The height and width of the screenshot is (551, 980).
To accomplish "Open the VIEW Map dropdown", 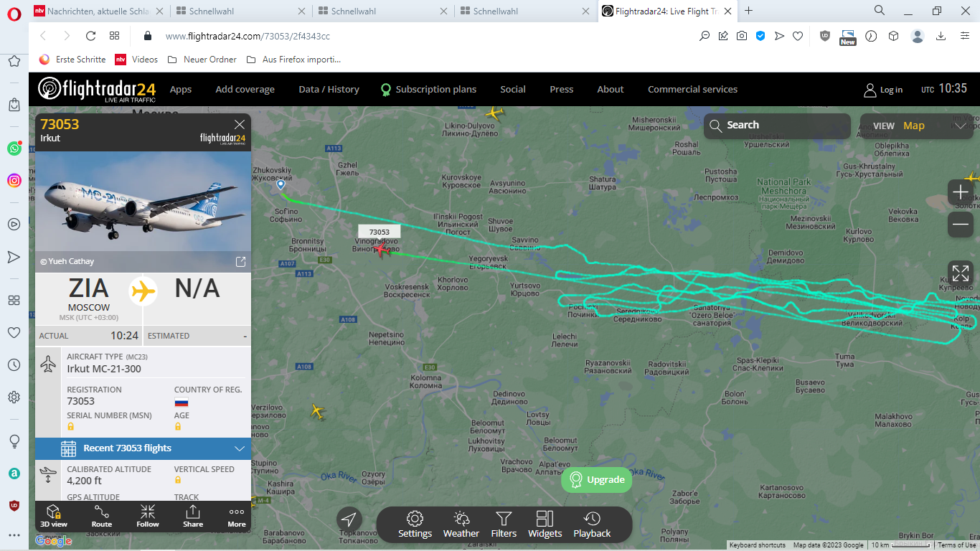I will [x=919, y=126].
